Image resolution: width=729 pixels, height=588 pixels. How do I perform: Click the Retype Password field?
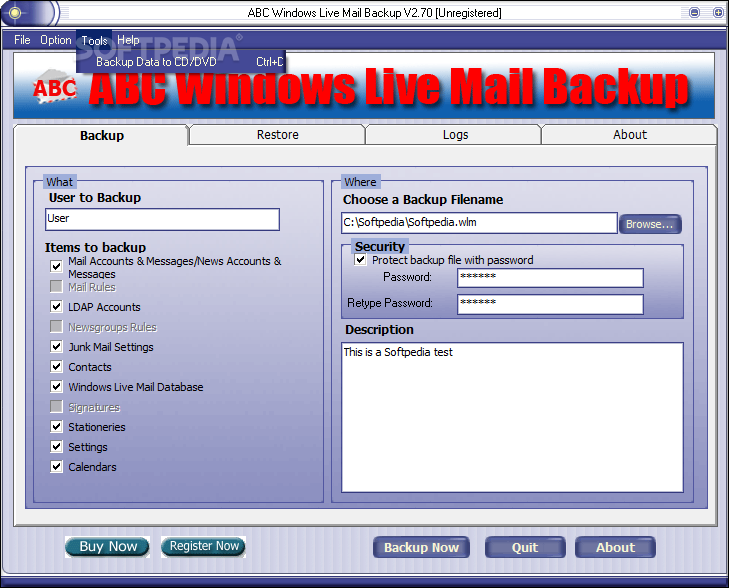[550, 304]
